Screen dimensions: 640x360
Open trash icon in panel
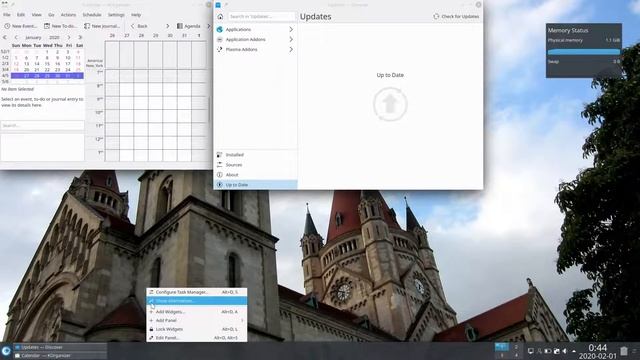pyautogui.click(x=624, y=351)
